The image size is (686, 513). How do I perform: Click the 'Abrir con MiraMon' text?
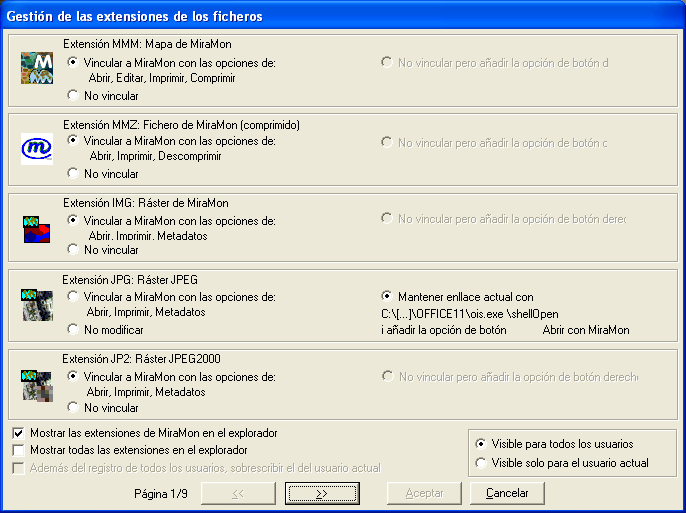[586, 330]
